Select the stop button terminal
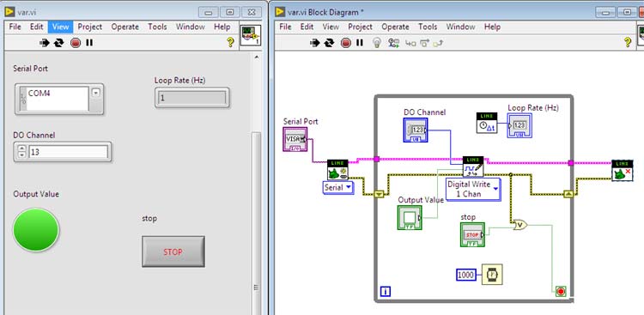Image resolution: width=644 pixels, height=315 pixels. pos(472,234)
